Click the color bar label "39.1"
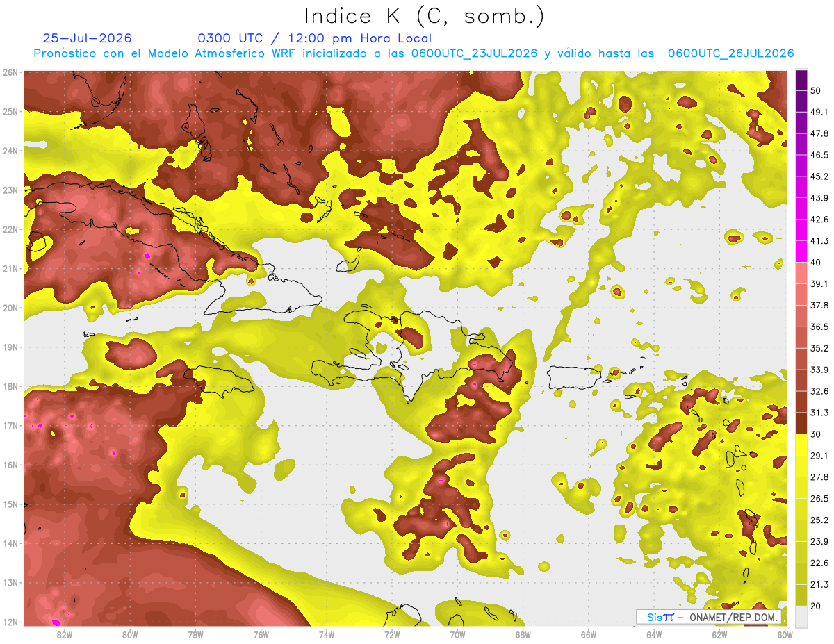Viewport: 834px width, 644px height. pyautogui.click(x=819, y=283)
